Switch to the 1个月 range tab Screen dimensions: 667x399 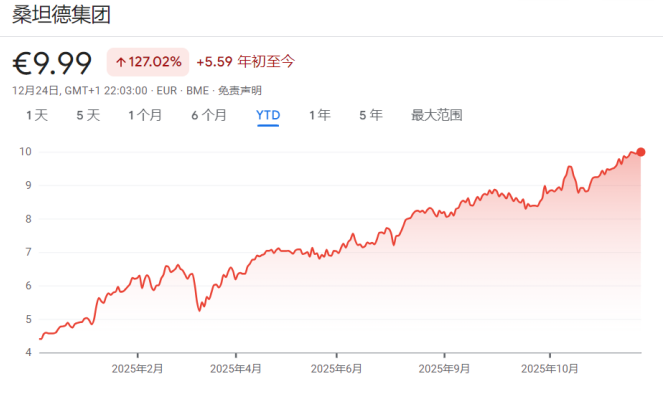[x=145, y=115]
